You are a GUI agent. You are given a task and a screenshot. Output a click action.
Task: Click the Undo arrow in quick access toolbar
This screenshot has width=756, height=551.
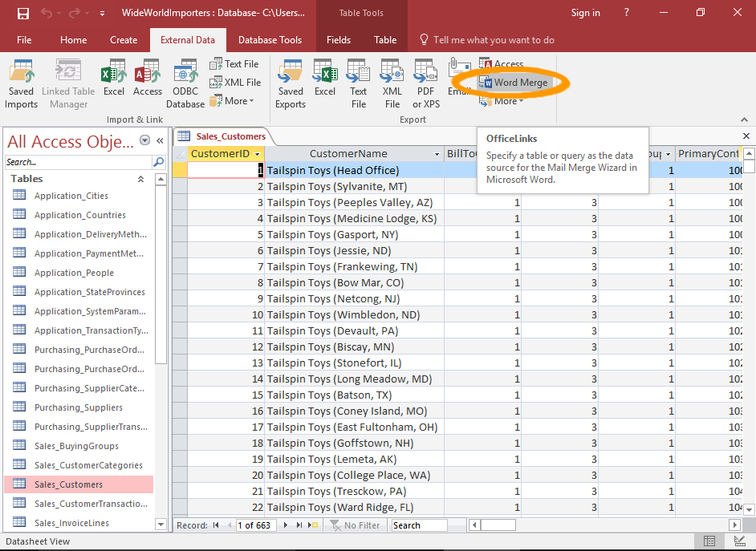coord(47,13)
